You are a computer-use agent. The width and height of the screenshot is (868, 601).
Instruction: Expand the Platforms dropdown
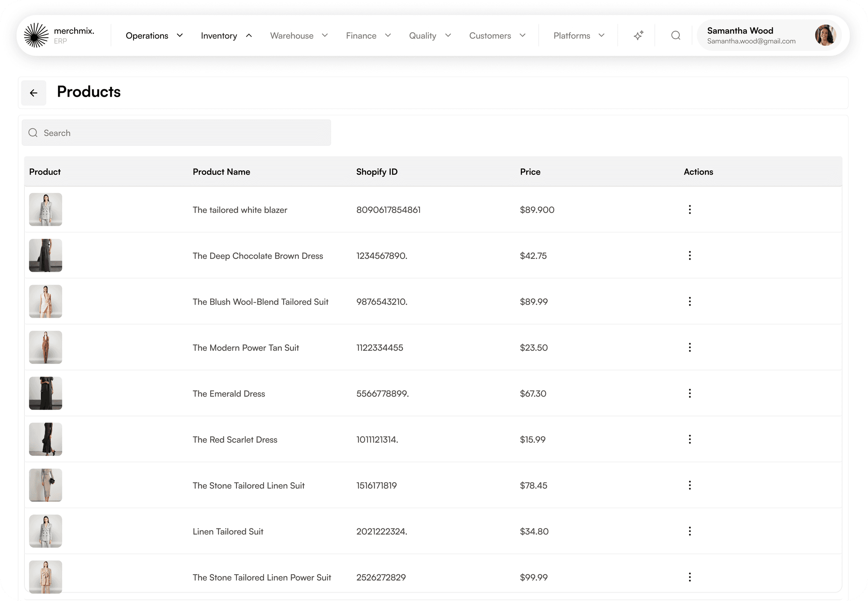(579, 36)
